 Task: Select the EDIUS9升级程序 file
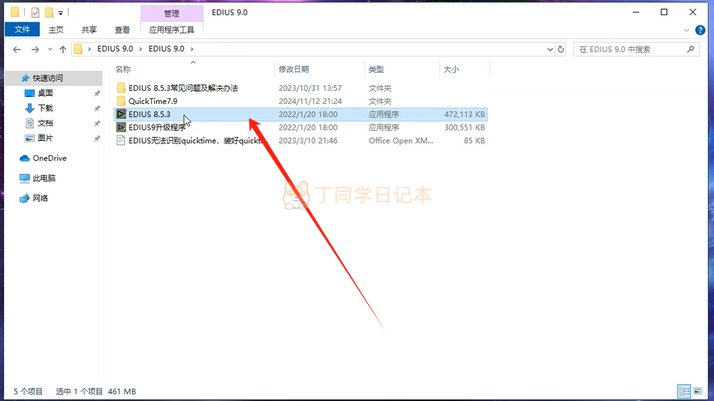click(x=157, y=127)
